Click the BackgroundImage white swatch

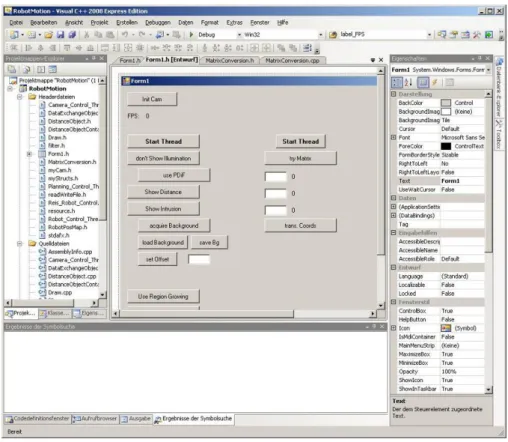446,112
